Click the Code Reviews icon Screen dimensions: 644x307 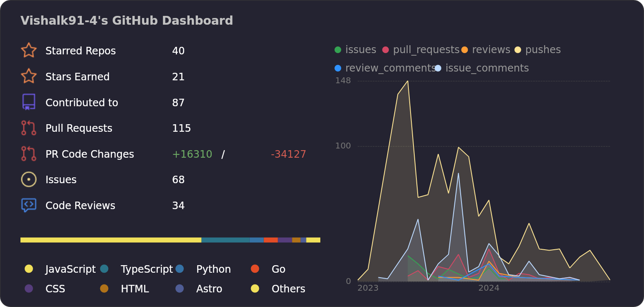[29, 205]
